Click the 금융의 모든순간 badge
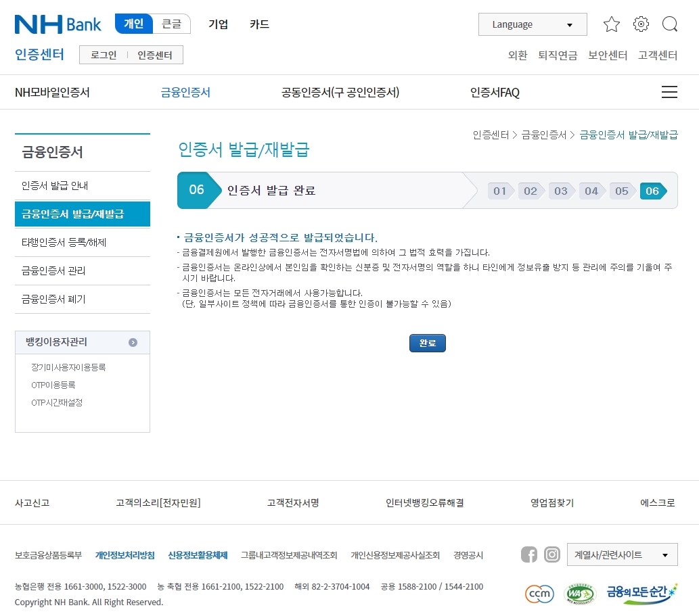The width and height of the screenshot is (699, 616). point(639,594)
